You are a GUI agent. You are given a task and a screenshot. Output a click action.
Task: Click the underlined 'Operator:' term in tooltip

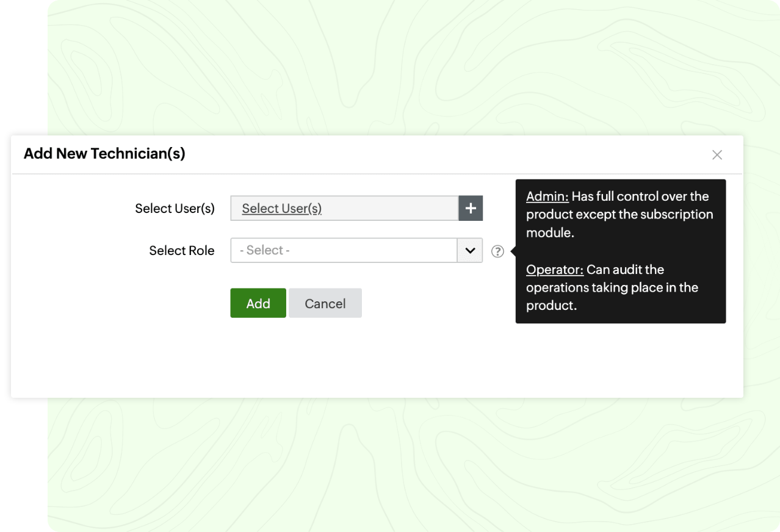(554, 270)
